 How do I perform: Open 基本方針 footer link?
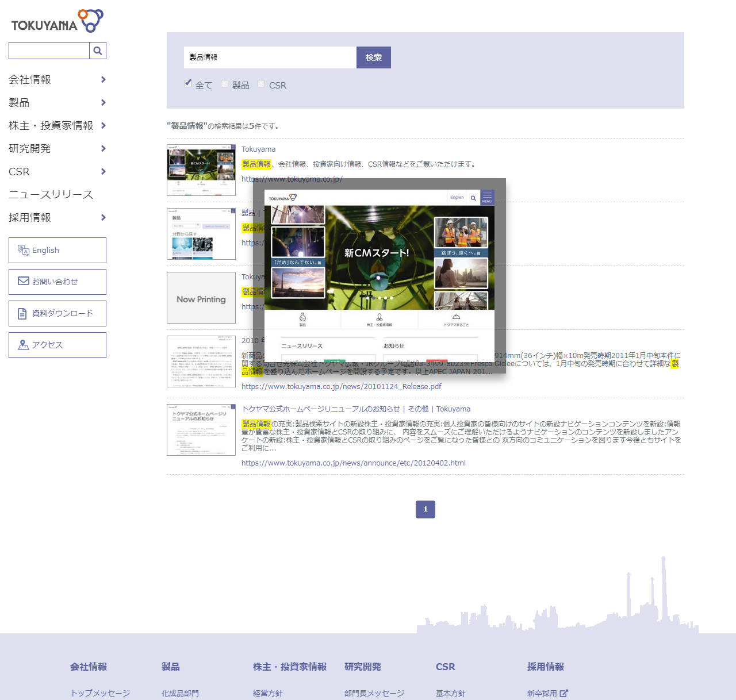(451, 693)
